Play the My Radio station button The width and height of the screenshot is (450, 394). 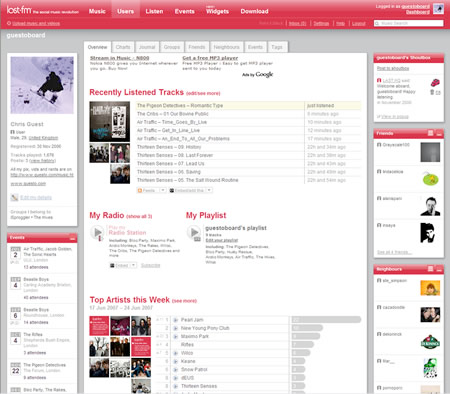click(x=98, y=232)
